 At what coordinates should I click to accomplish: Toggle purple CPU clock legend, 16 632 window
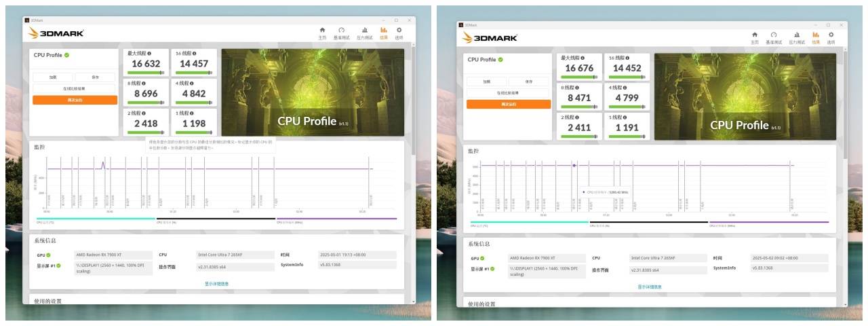point(336,220)
